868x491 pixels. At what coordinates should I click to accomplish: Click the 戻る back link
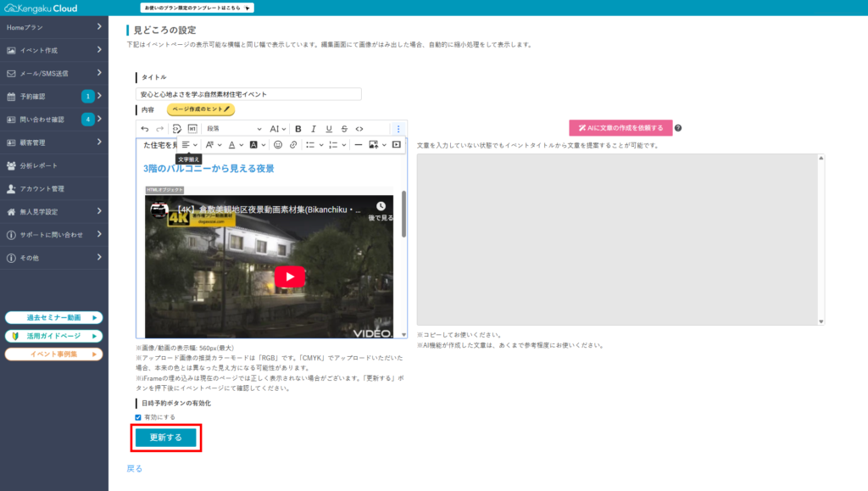coord(136,467)
